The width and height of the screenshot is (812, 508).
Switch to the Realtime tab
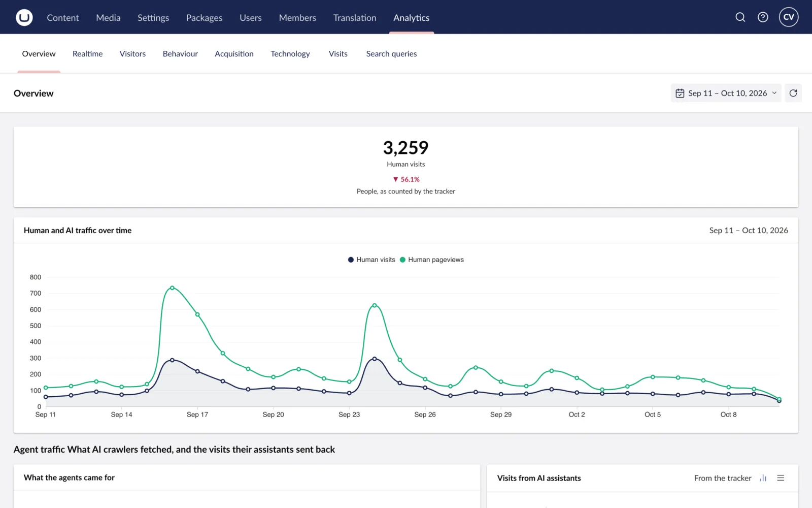87,54
